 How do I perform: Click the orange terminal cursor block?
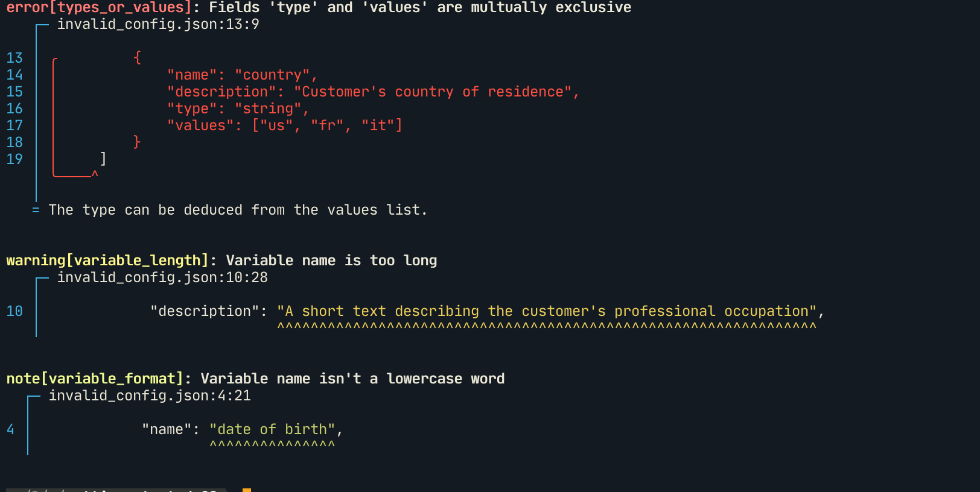(246, 490)
